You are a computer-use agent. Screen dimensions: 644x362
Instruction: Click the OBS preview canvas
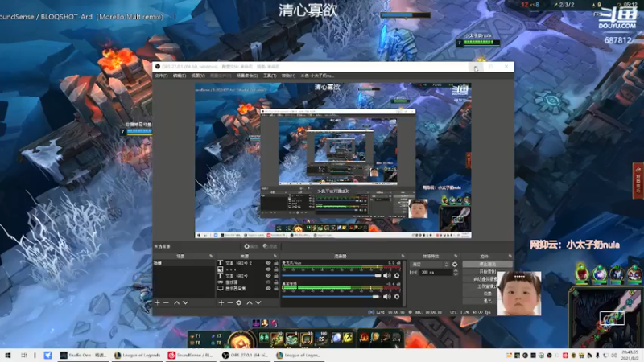click(333, 160)
